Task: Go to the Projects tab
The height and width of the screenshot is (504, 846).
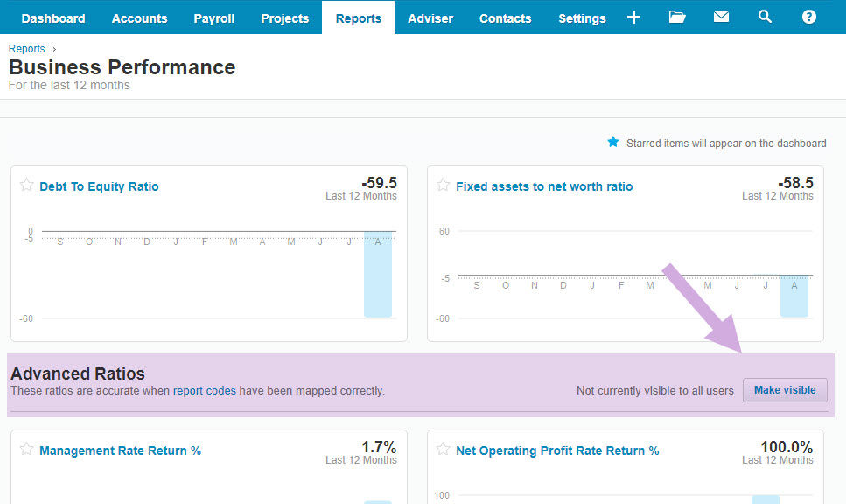Action: 285,18
